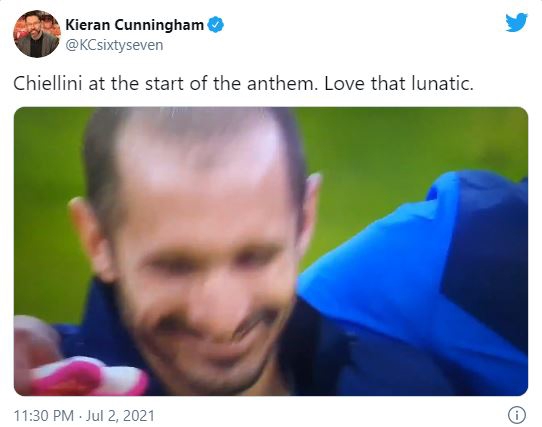Click the Kieran Cunningham display name
This screenshot has width=542, height=427.
(x=134, y=25)
